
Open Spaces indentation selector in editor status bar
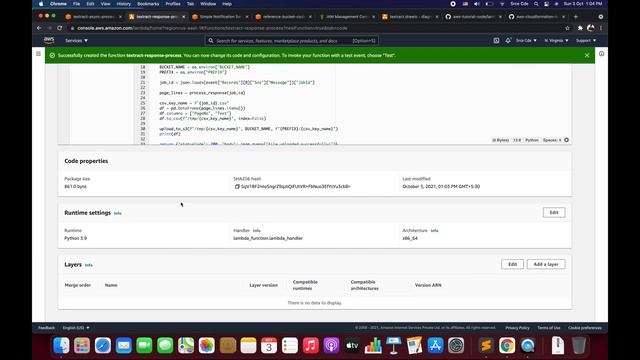point(552,140)
